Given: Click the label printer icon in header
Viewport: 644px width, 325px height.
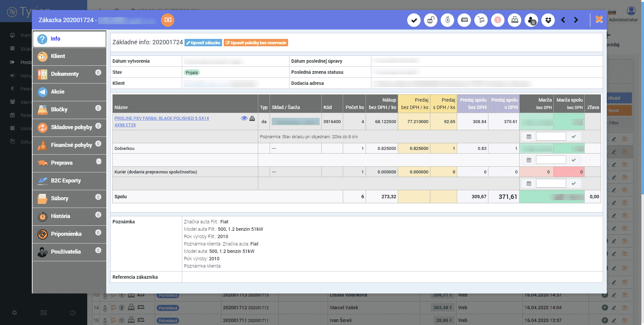Looking at the screenshot, I should click(464, 20).
